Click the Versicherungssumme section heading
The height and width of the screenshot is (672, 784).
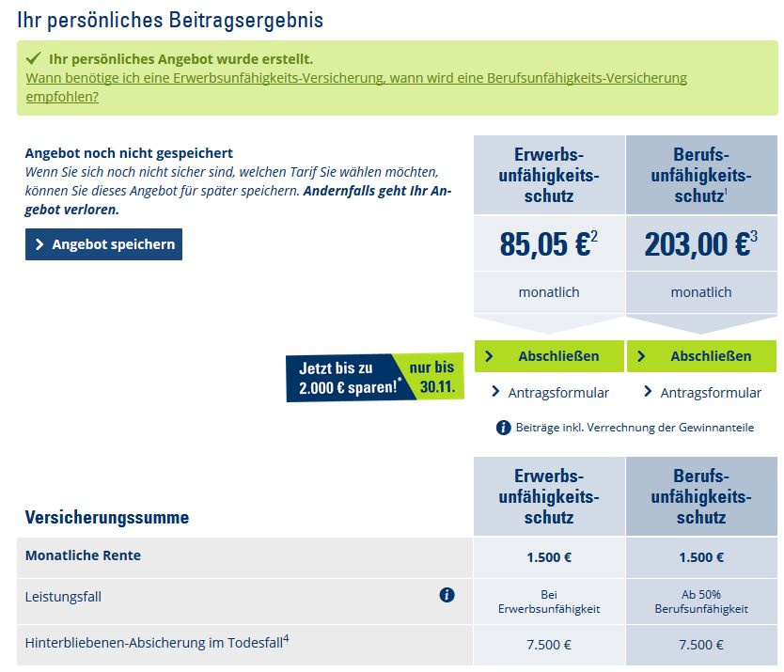click(107, 517)
